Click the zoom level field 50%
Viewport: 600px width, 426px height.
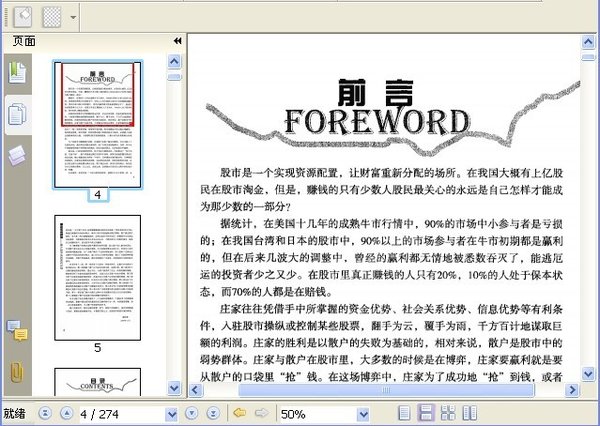coord(318,414)
